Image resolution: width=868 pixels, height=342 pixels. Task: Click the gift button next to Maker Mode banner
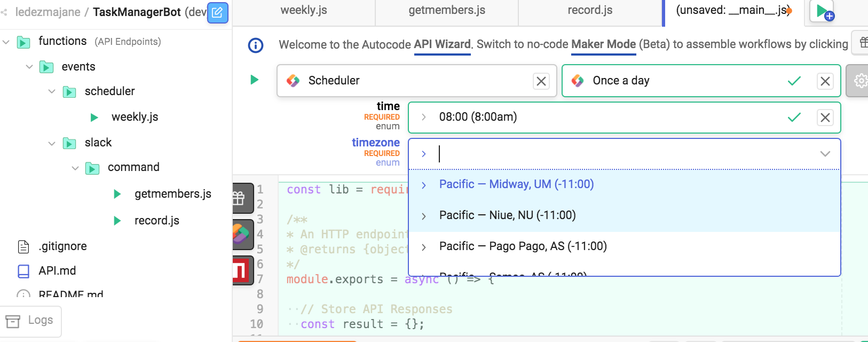point(861,43)
